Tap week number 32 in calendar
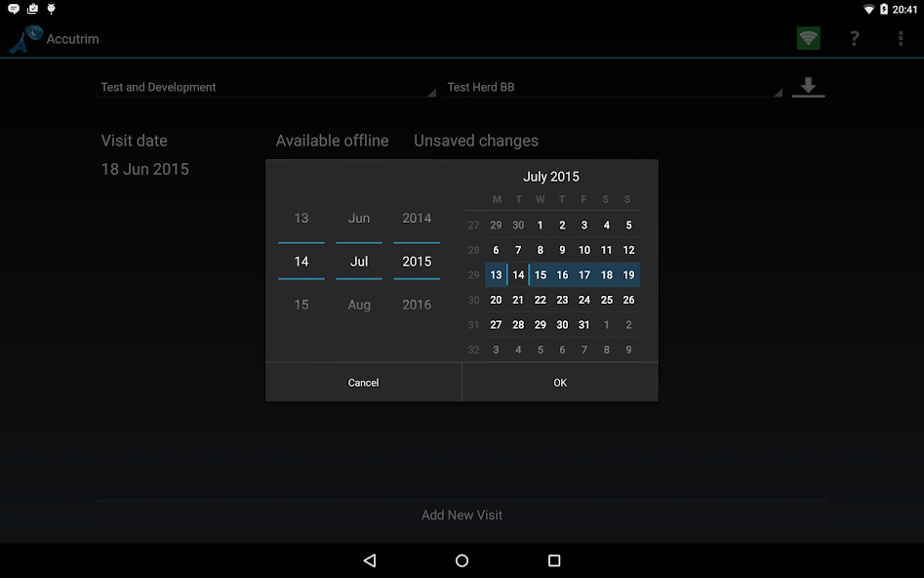Viewport: 924px width, 578px height. 473,350
